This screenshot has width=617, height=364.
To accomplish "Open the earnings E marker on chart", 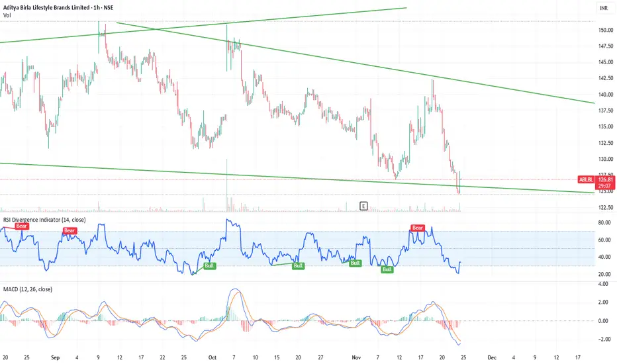I will (x=363, y=206).
